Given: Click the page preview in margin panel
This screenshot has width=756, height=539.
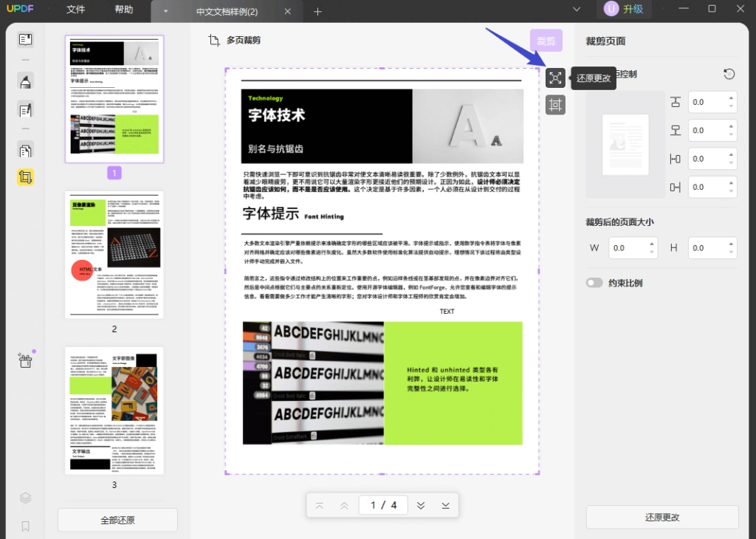Looking at the screenshot, I should [625, 145].
